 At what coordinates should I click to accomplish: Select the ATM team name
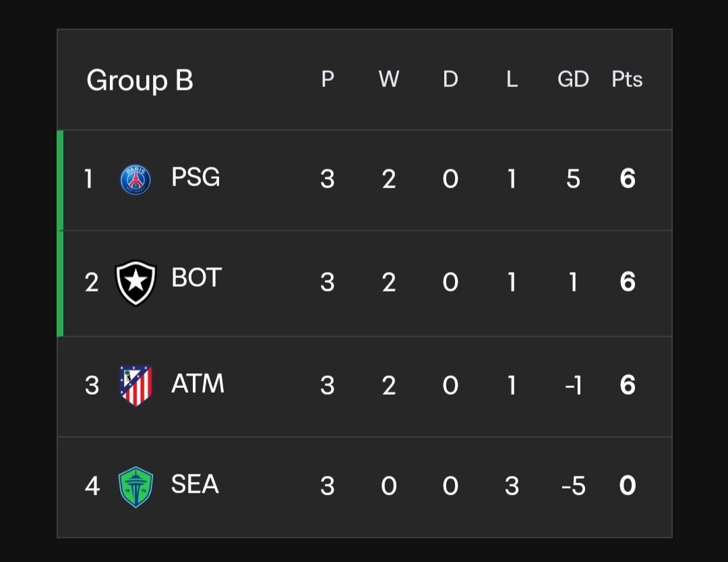pos(198,383)
